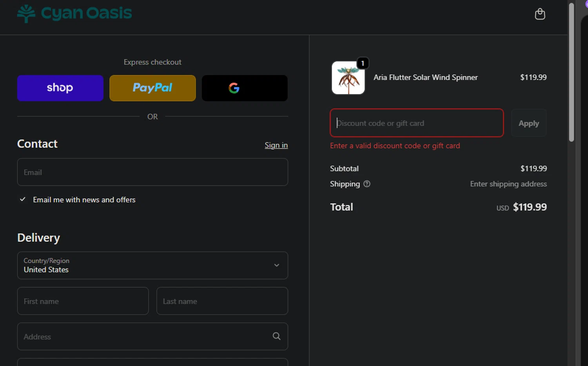Pay with Google Pay button
Screen dimensions: 588x366
click(x=245, y=88)
